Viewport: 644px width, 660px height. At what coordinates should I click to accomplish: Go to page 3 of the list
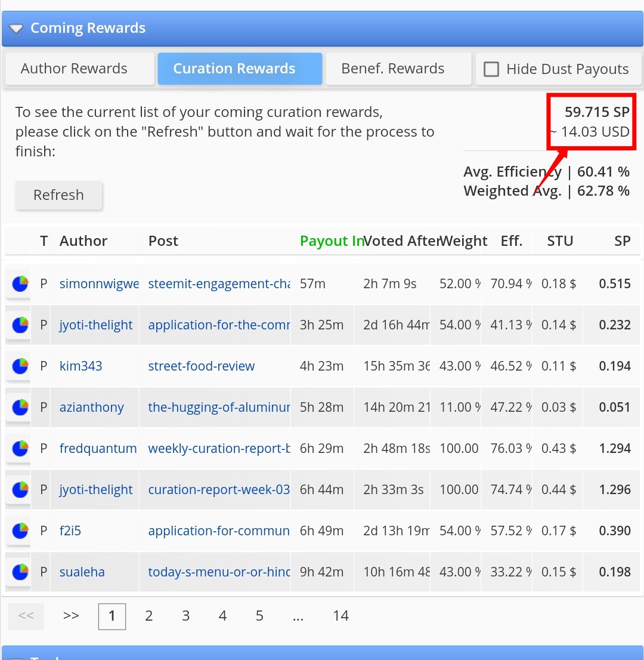click(185, 616)
